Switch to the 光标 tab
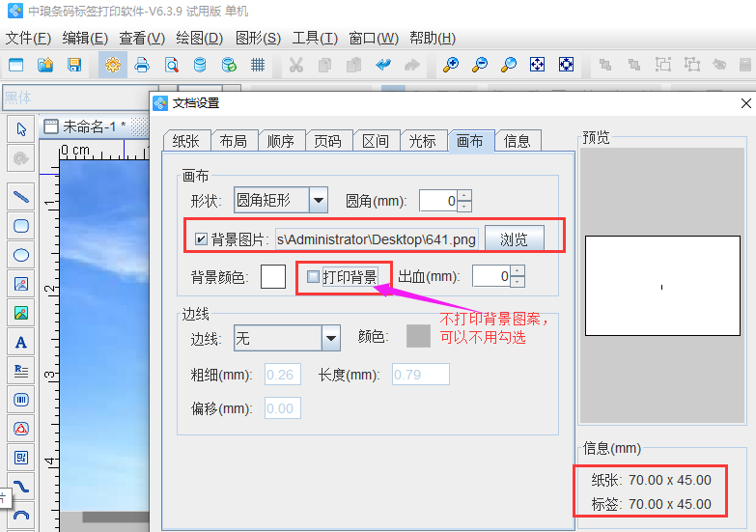756x532 pixels. click(423, 141)
